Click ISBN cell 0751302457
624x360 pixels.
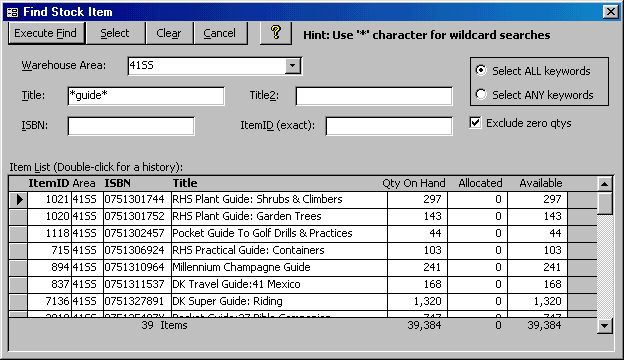click(136, 234)
